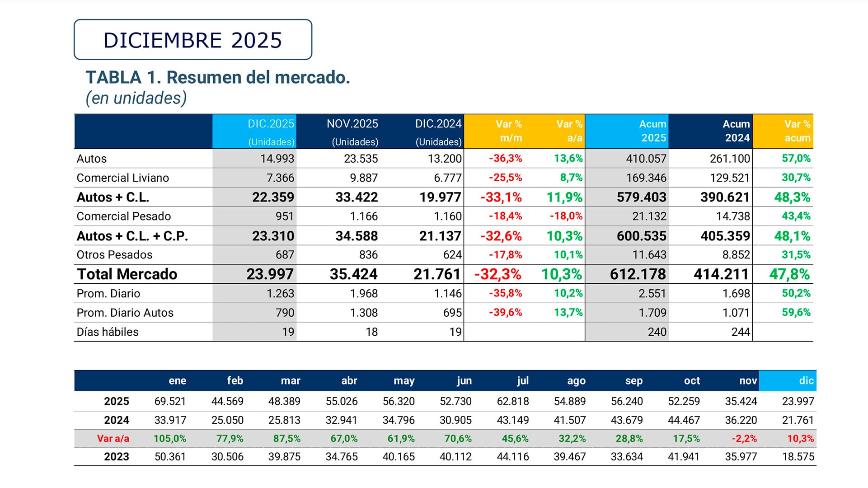Select the 47,8% accumulated variation cell
The height and width of the screenshot is (488, 868).
pos(796,274)
